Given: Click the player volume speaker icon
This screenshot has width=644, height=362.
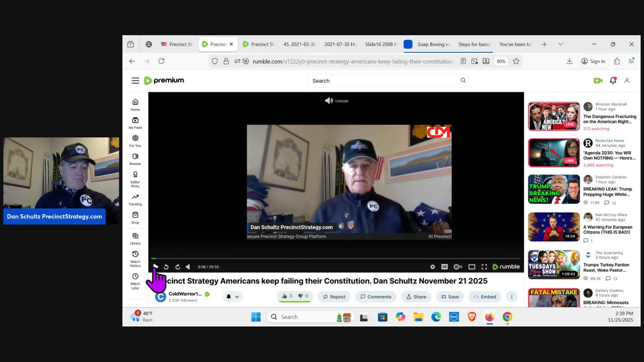Looking at the screenshot, I should tap(188, 266).
